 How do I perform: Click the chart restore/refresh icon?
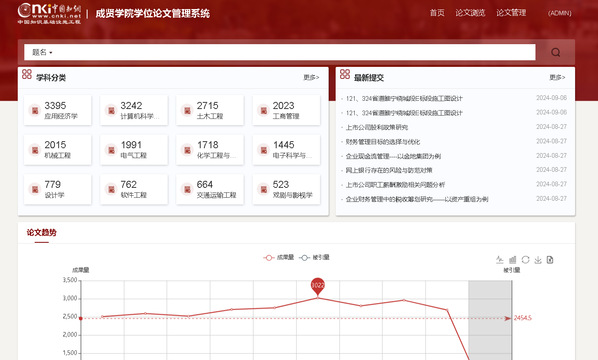525,260
